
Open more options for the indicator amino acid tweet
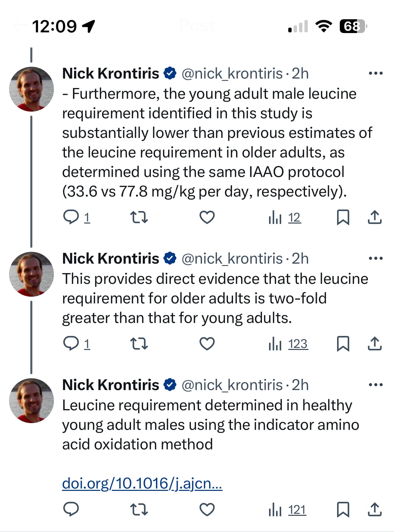click(x=375, y=385)
